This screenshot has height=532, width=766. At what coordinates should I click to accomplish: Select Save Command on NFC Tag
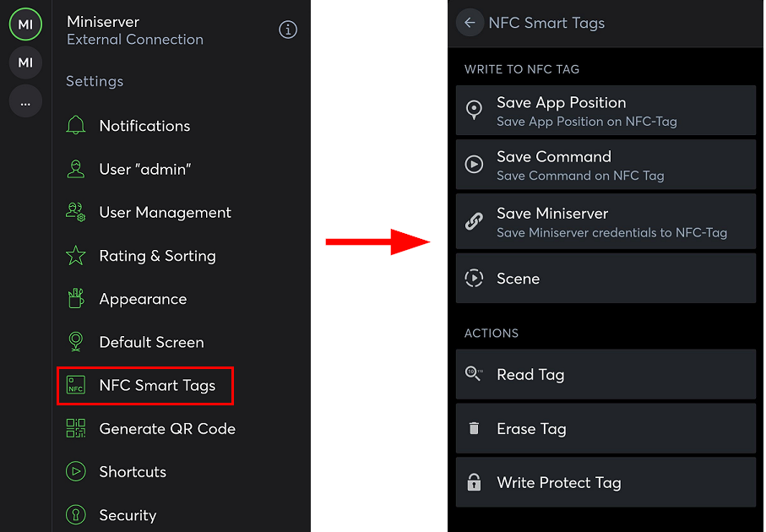tap(606, 165)
